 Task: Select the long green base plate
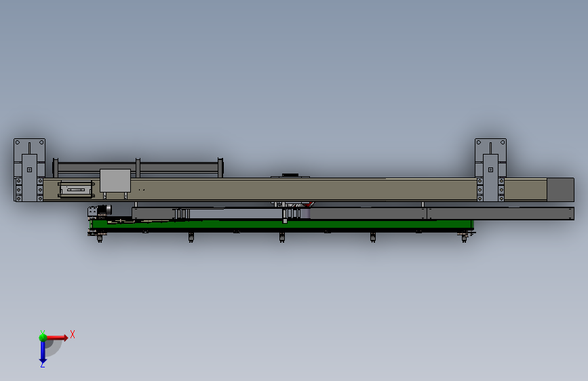pyautogui.click(x=281, y=224)
